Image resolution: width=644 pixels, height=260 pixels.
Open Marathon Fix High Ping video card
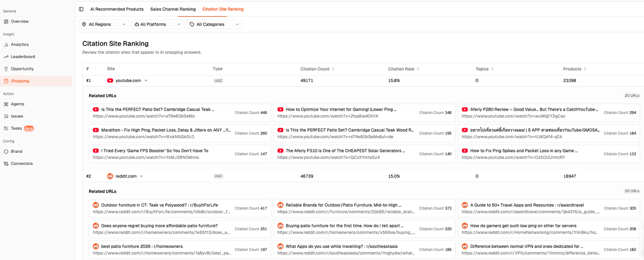coord(180,133)
